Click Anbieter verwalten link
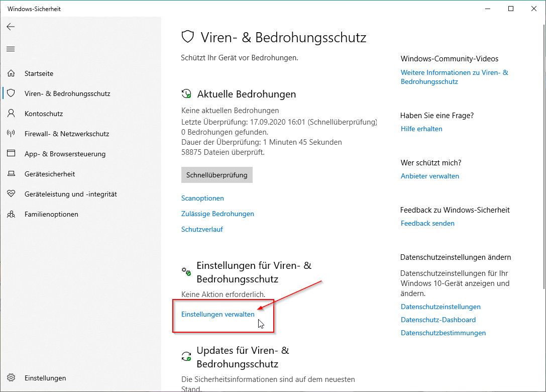Screen dimensions: 546x392 [x=429, y=176]
